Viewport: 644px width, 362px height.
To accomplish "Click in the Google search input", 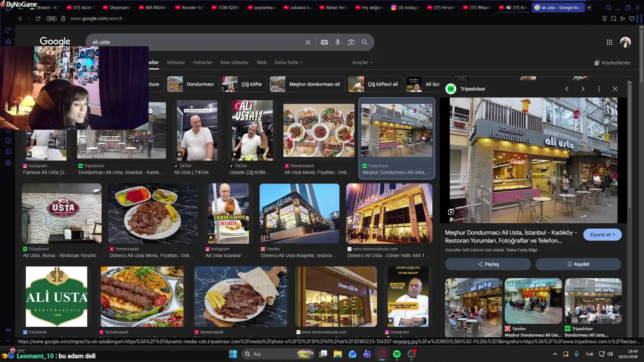I will (196, 42).
